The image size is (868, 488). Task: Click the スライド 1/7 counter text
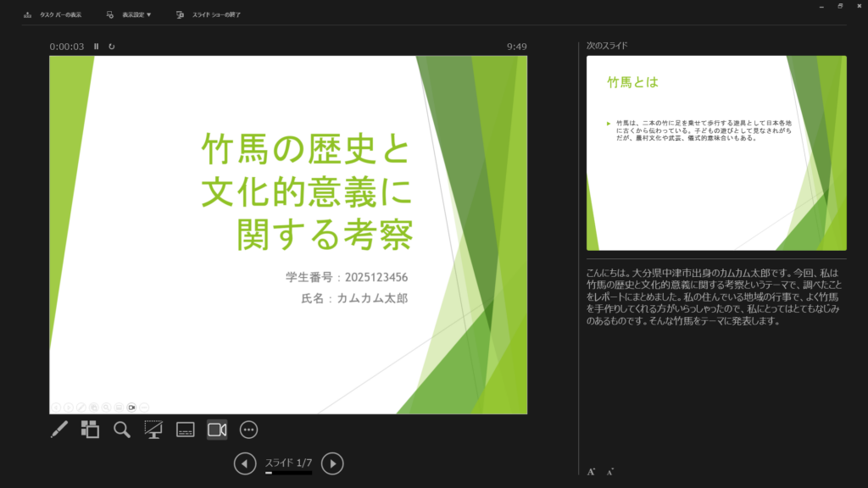(x=288, y=463)
